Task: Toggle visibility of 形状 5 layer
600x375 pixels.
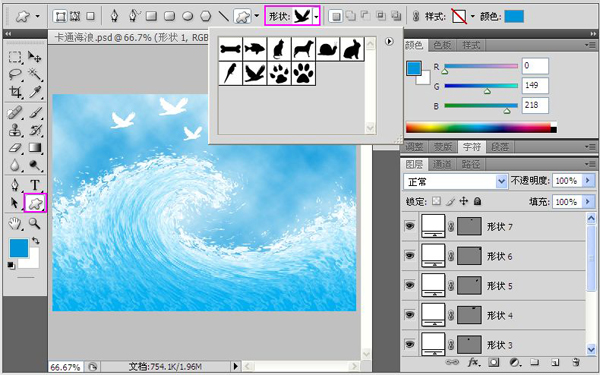Action: pyautogui.click(x=410, y=285)
